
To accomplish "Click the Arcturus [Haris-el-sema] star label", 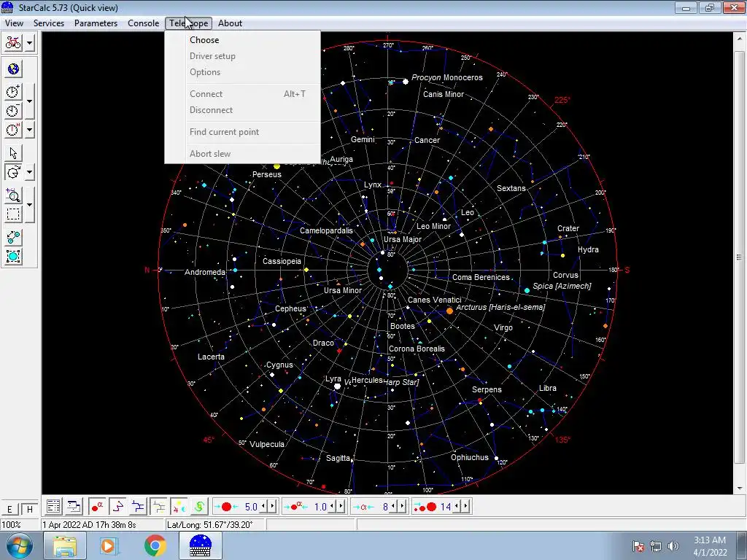I will point(500,307).
